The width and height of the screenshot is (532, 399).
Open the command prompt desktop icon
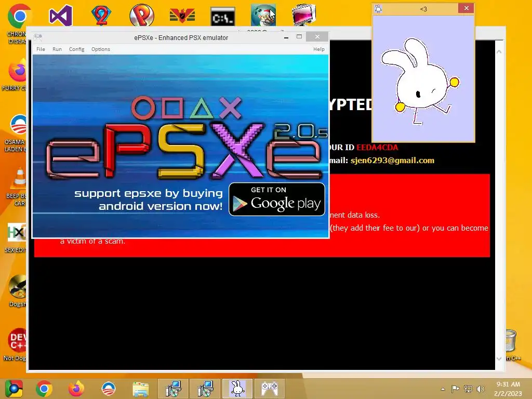tap(222, 16)
